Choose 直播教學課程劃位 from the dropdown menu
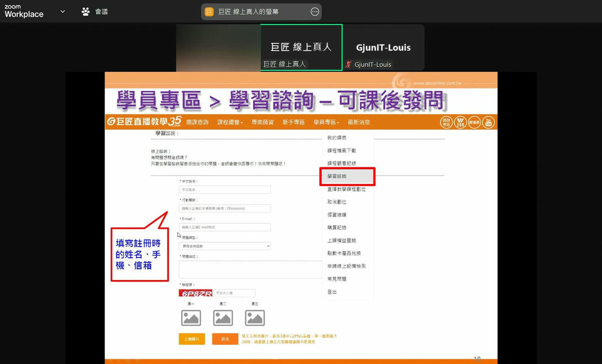Viewport: 602px width, 364px height. 347,189
